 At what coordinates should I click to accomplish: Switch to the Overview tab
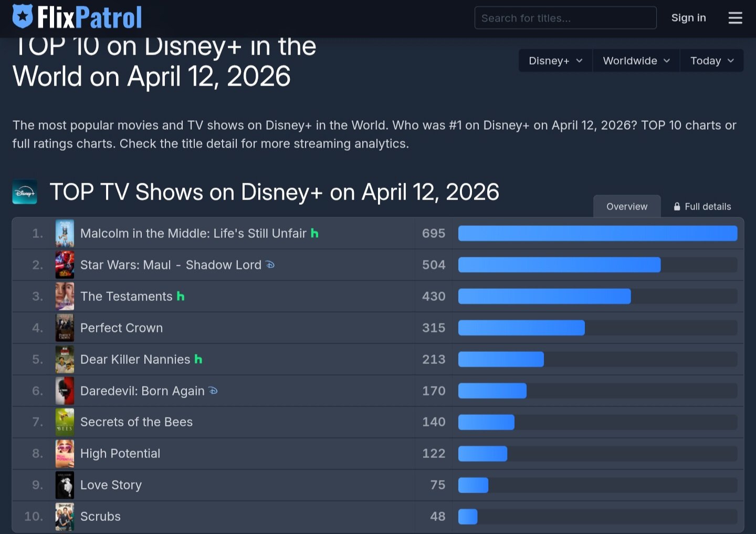point(627,206)
